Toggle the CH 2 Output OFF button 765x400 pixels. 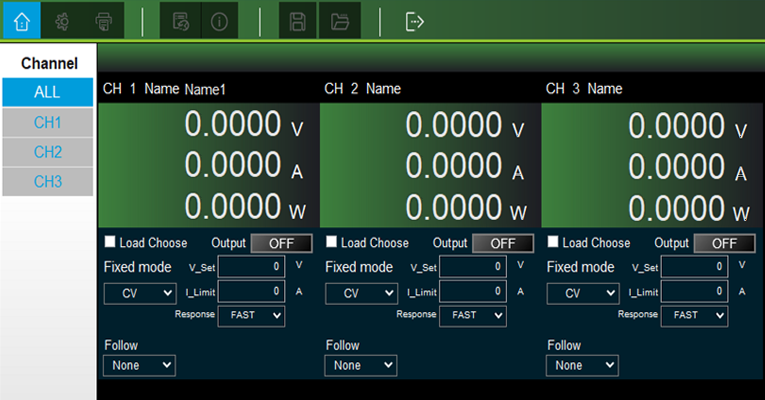coord(502,243)
